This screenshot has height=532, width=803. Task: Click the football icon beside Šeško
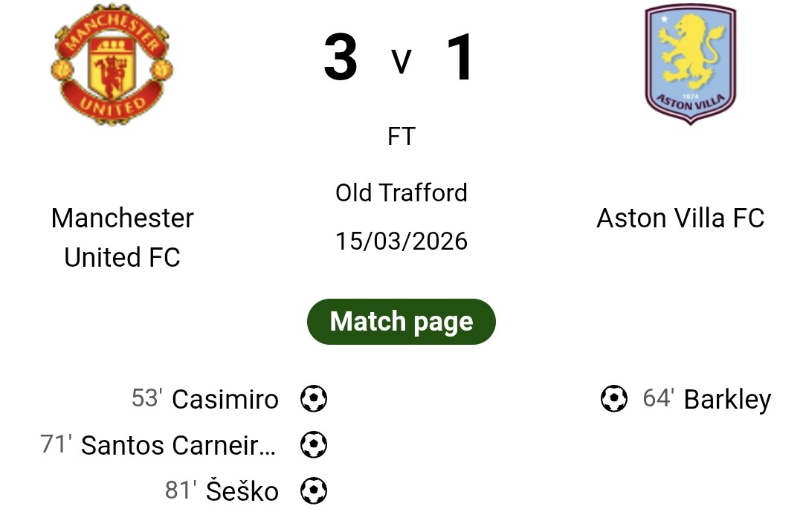pyautogui.click(x=314, y=491)
